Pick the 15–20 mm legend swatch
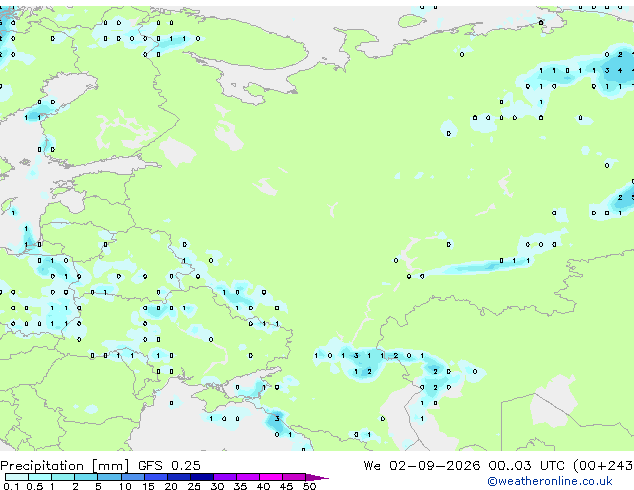The image size is (634, 490). click(x=155, y=477)
